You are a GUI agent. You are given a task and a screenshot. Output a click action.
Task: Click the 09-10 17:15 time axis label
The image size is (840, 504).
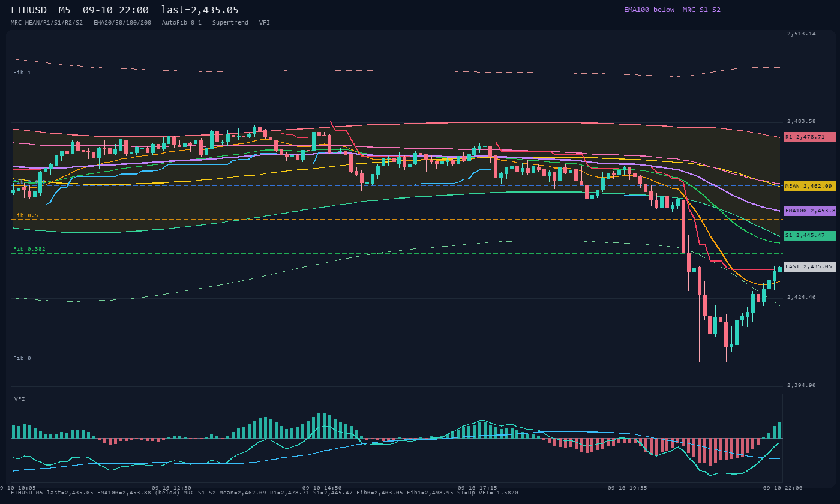[x=478, y=488]
